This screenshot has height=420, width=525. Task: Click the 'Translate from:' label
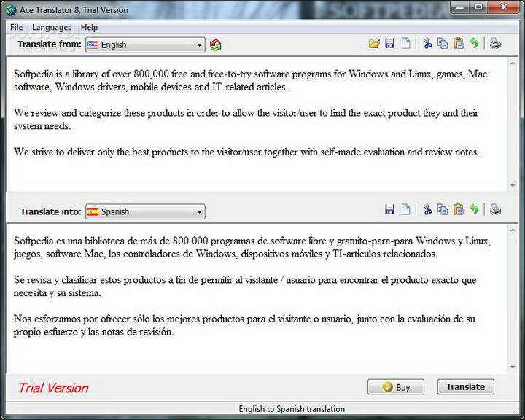(50, 44)
